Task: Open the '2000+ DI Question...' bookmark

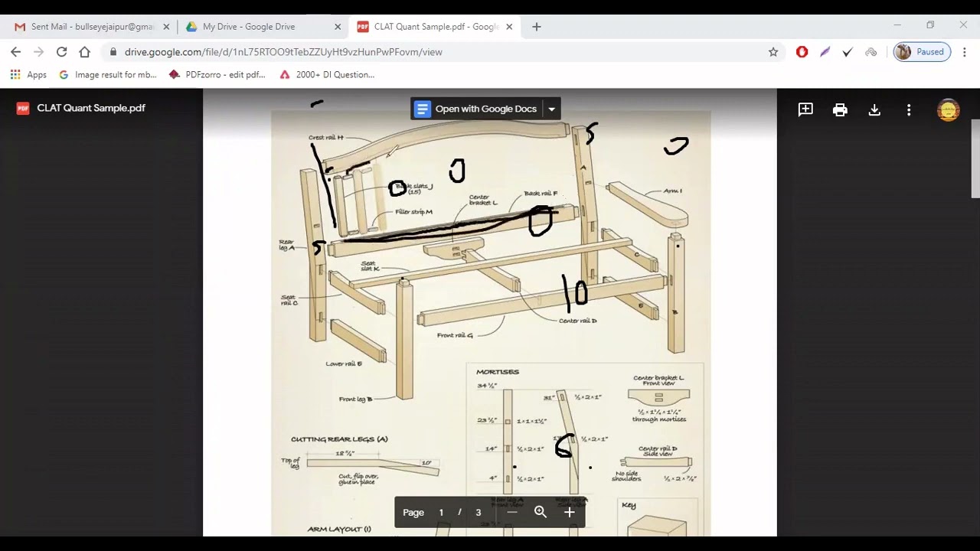Action: (x=327, y=75)
